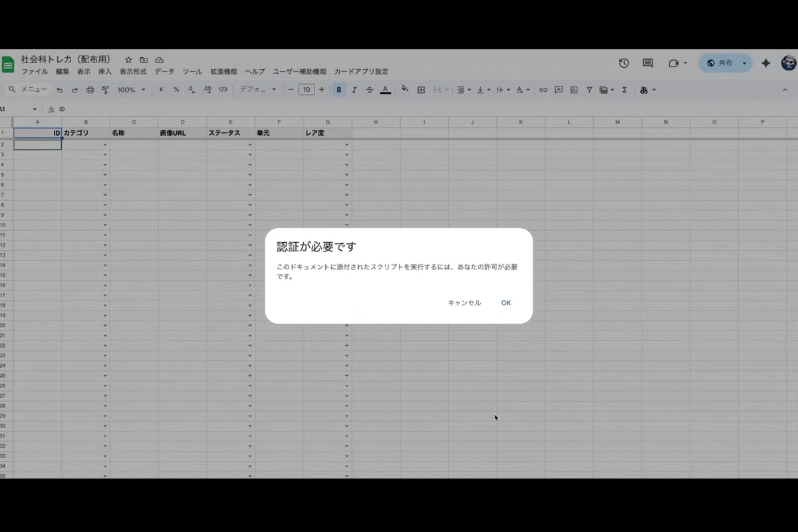
Task: Open the ユーザー補助機能 menu
Action: [299, 72]
